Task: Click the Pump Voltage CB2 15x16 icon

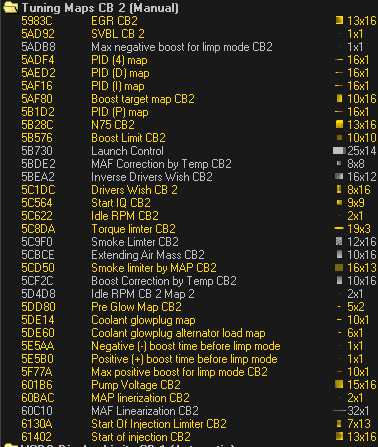Action: tap(339, 384)
